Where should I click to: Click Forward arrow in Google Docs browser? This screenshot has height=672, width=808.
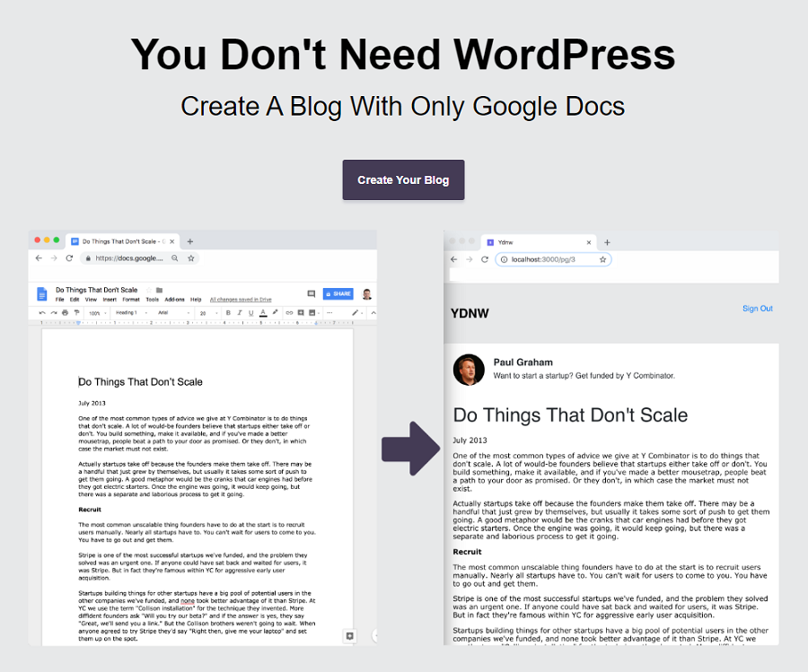coord(54,258)
